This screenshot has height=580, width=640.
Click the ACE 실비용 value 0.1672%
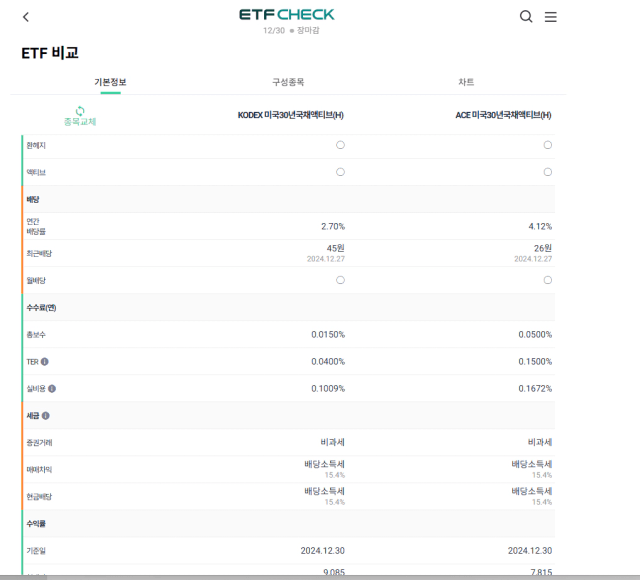(535, 389)
